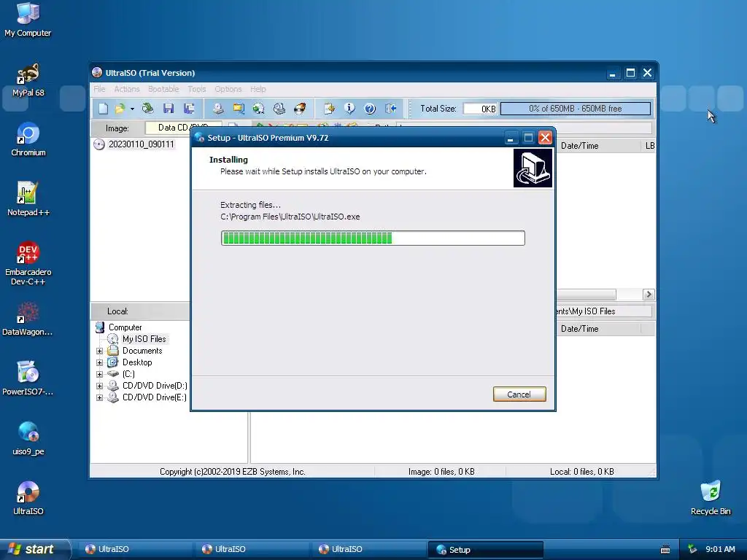Click the Add files icon in toolbar
The height and width of the screenshot is (560, 747).
[329, 109]
